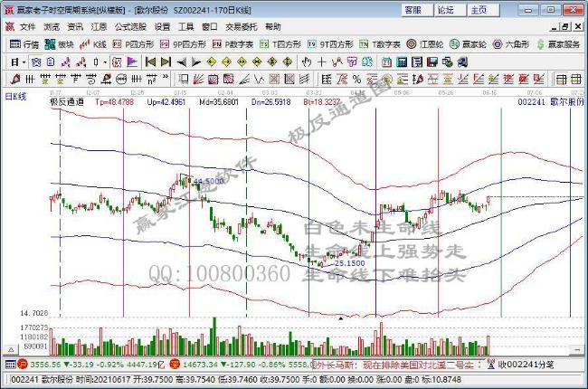Jump to first bar with skip-left icon
588x389 pixels.
[x=150, y=62]
